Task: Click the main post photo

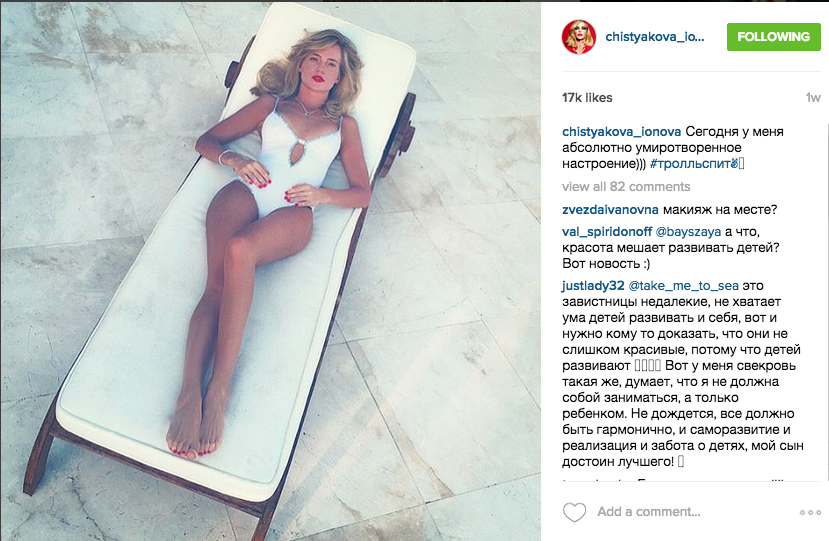Action: (x=271, y=271)
